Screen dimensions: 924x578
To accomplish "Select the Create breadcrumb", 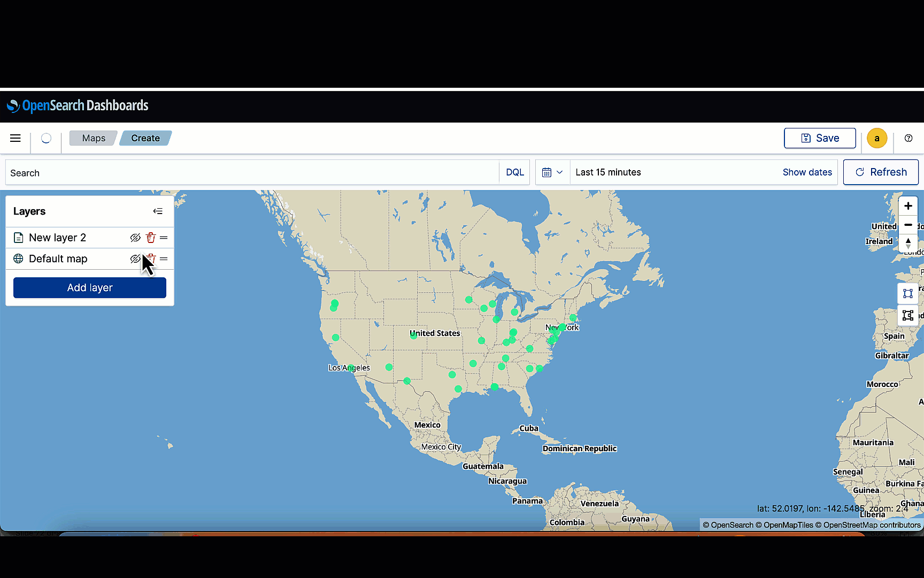I will (x=145, y=138).
